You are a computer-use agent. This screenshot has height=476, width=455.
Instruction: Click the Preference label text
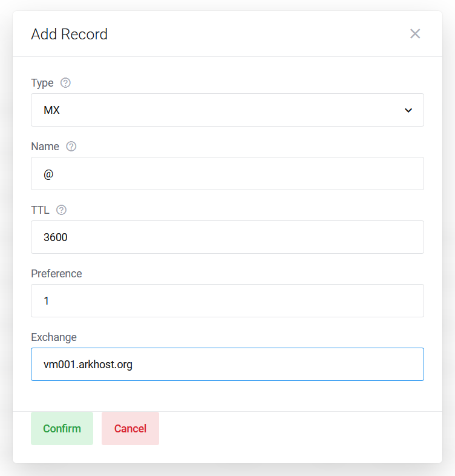(56, 274)
